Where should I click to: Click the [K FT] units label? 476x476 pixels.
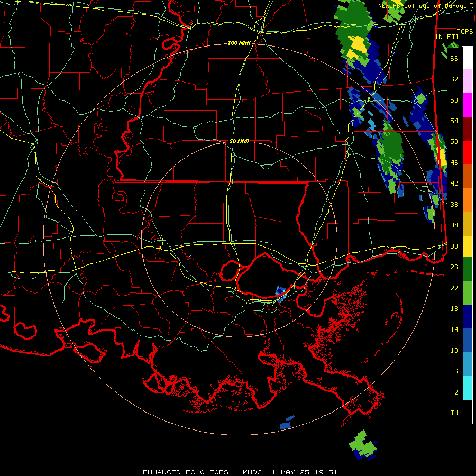pyautogui.click(x=447, y=36)
